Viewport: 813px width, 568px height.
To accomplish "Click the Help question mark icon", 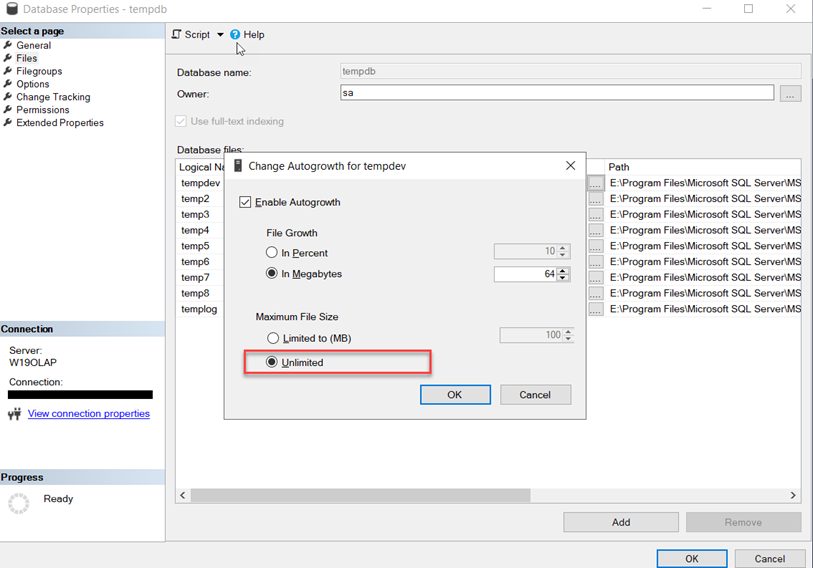I will (235, 34).
